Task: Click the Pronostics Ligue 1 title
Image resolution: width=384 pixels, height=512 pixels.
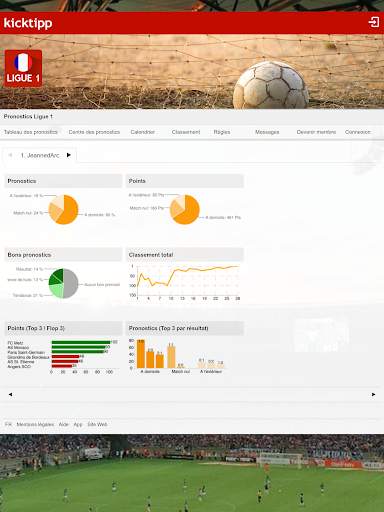Action: pyautogui.click(x=28, y=117)
